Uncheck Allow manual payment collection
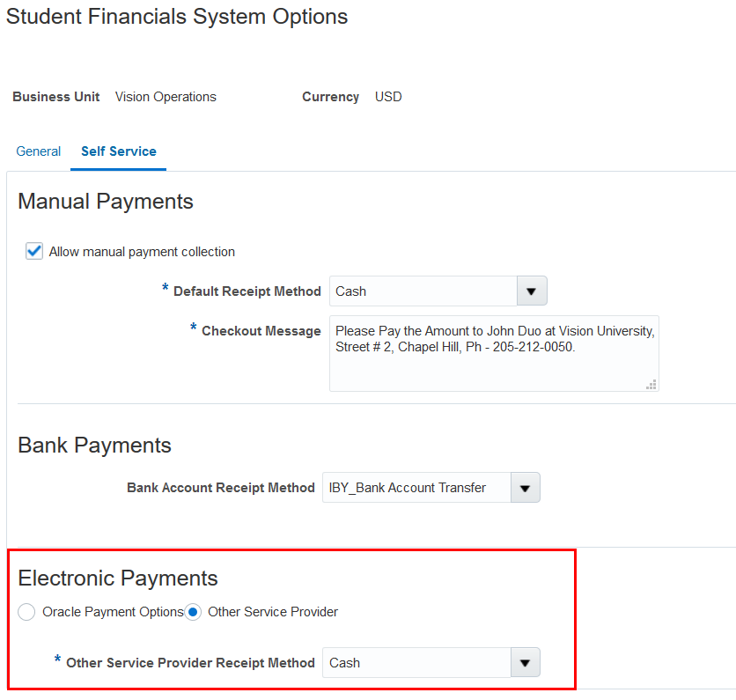Image resolution: width=736 pixels, height=700 pixels. (33, 251)
